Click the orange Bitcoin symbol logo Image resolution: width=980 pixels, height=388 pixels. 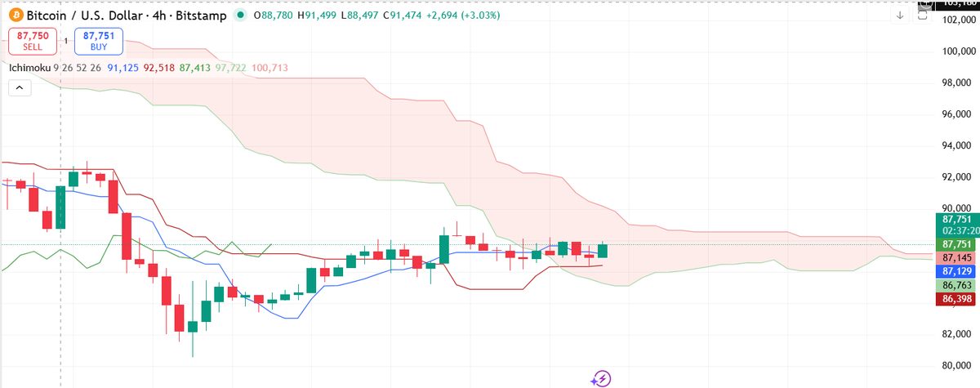[15, 16]
